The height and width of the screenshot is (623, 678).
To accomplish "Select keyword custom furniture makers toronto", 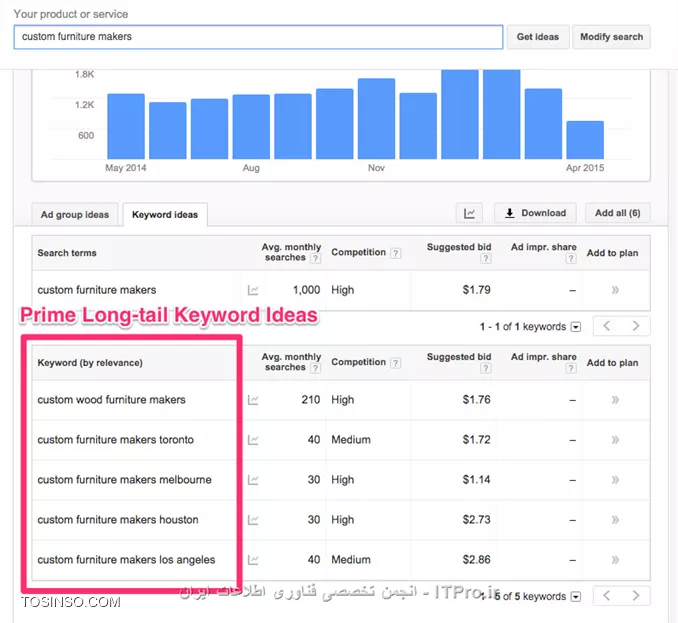I will [115, 440].
